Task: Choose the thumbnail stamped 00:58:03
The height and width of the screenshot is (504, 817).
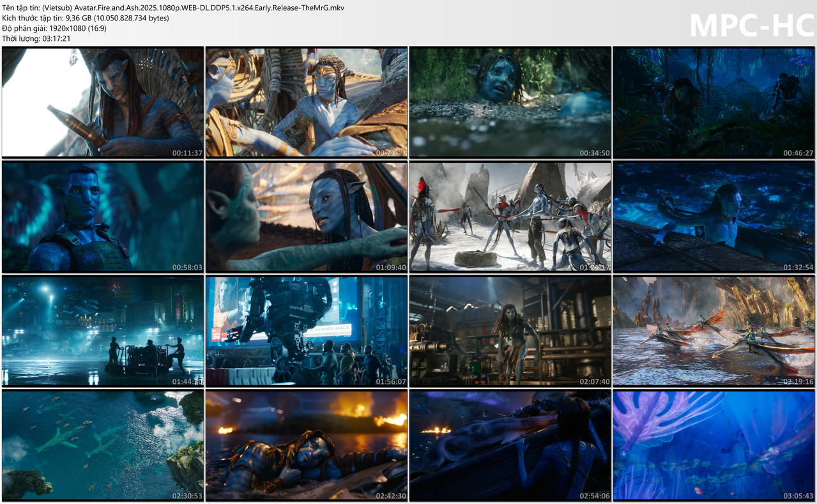Action: 103,217
